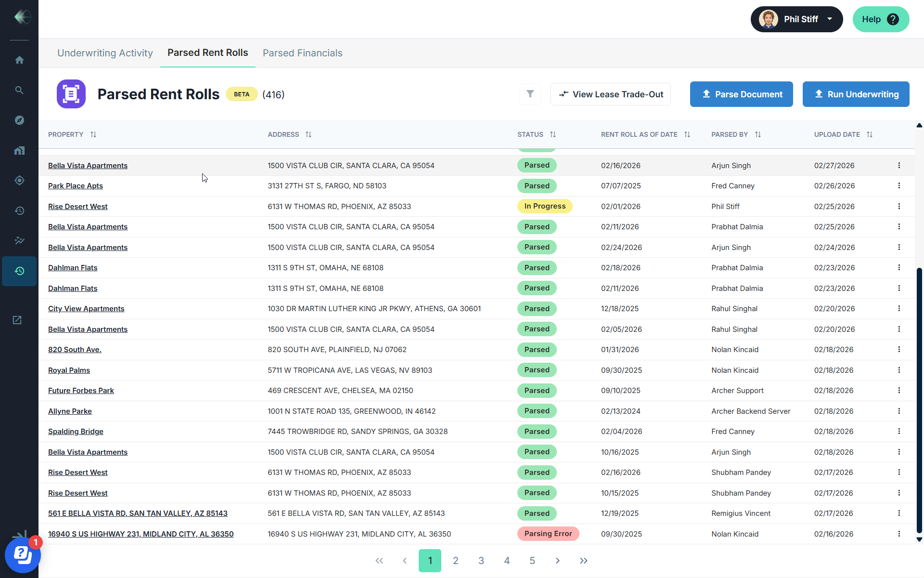The image size is (924, 578).
Task: Toggle sort on Status column
Action: [553, 134]
